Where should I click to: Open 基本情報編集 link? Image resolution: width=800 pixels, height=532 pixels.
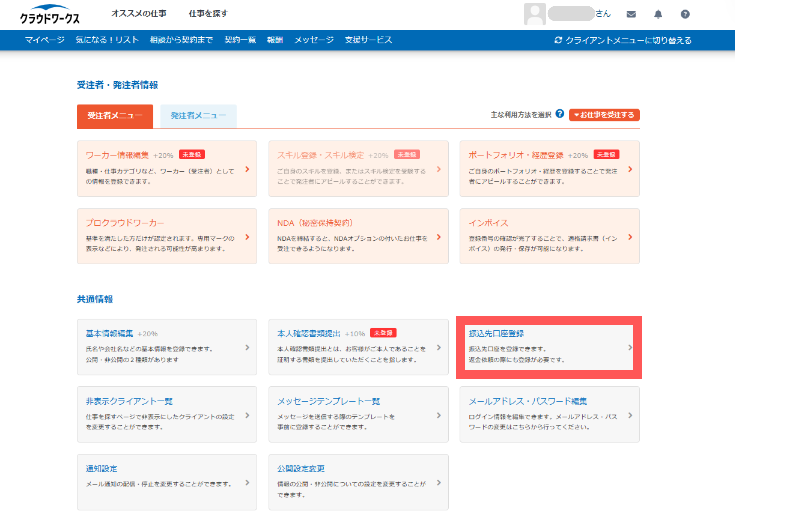(x=109, y=333)
